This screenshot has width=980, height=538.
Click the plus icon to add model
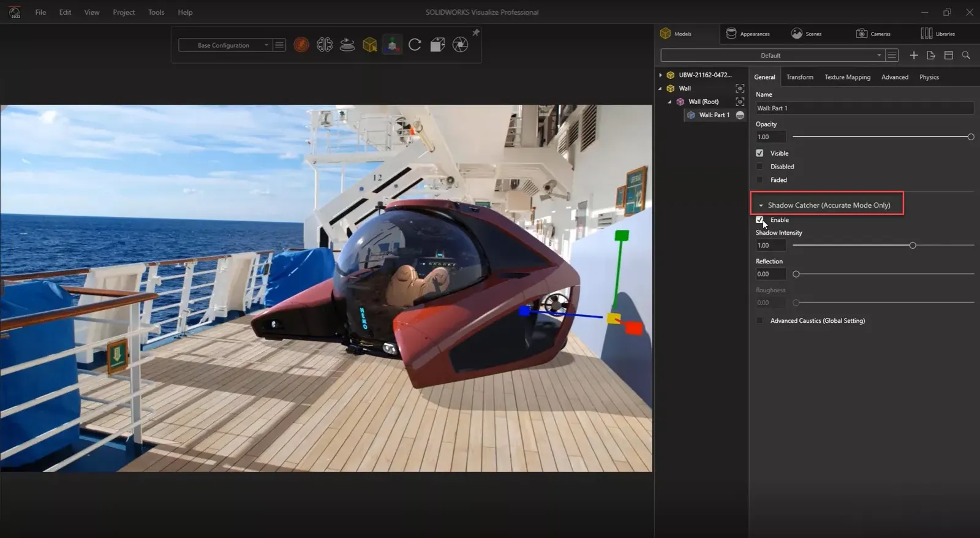pos(914,55)
